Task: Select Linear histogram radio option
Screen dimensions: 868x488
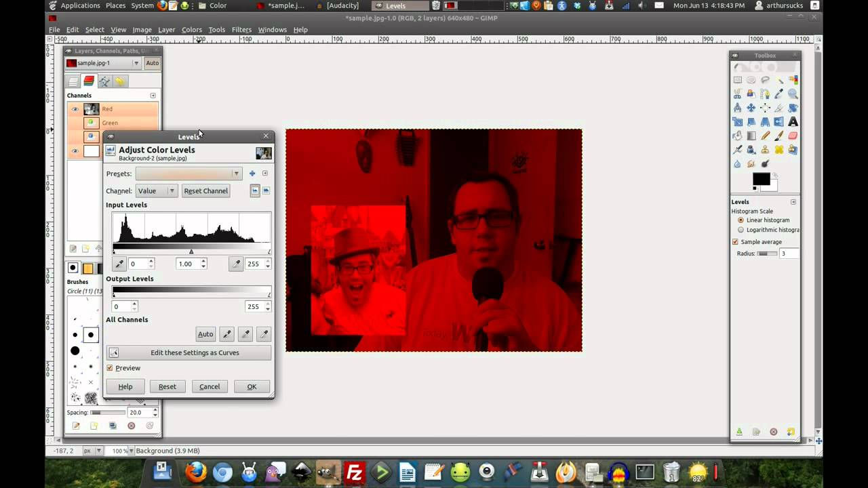Action: click(x=741, y=220)
